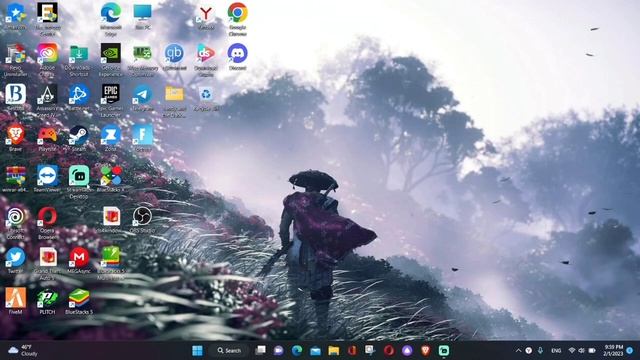The height and width of the screenshot is (360, 640).
Task: Open Epic Games Launcher desktop shortcut
Action: pyautogui.click(x=111, y=94)
